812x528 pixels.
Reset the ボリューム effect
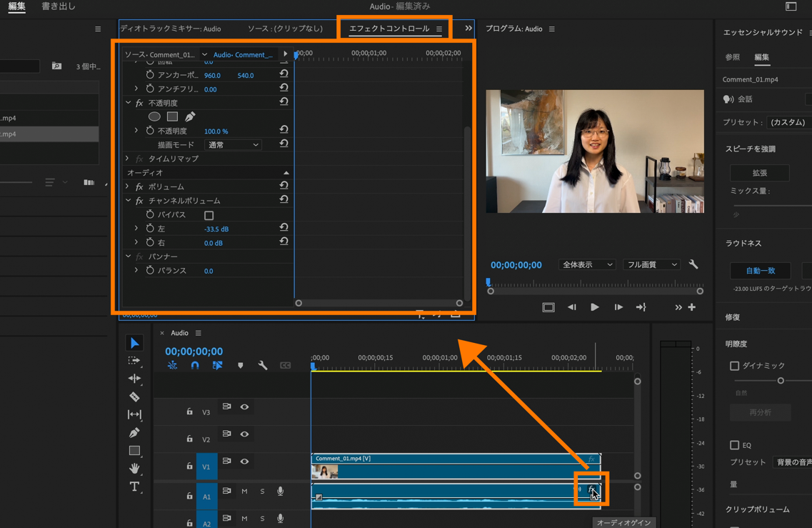(284, 186)
